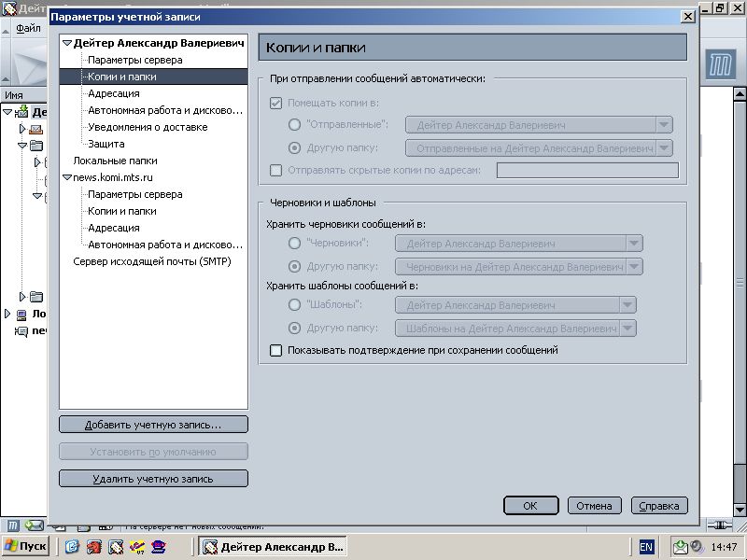Select 'Защита' settings item
Image resolution: width=747 pixels, height=560 pixels.
tap(106, 144)
